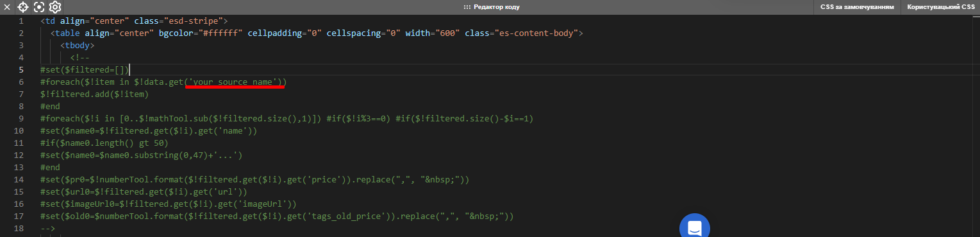Click the #if($name0.length() gt 50) line
The height and width of the screenshot is (237, 980).
click(x=104, y=143)
